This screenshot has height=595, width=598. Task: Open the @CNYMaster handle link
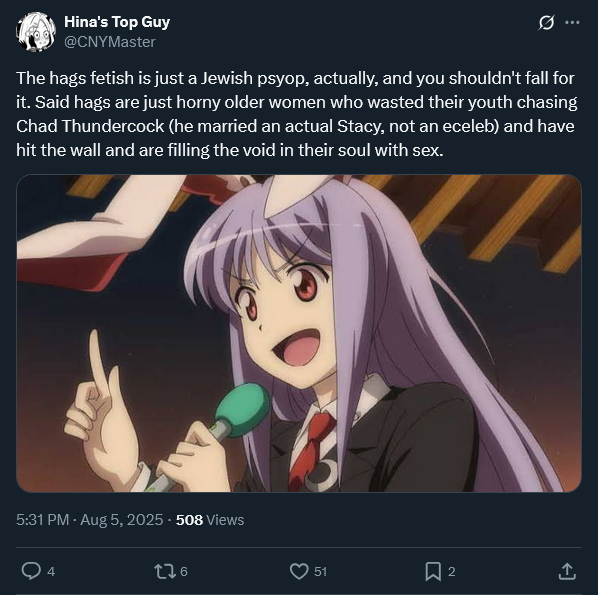110,42
